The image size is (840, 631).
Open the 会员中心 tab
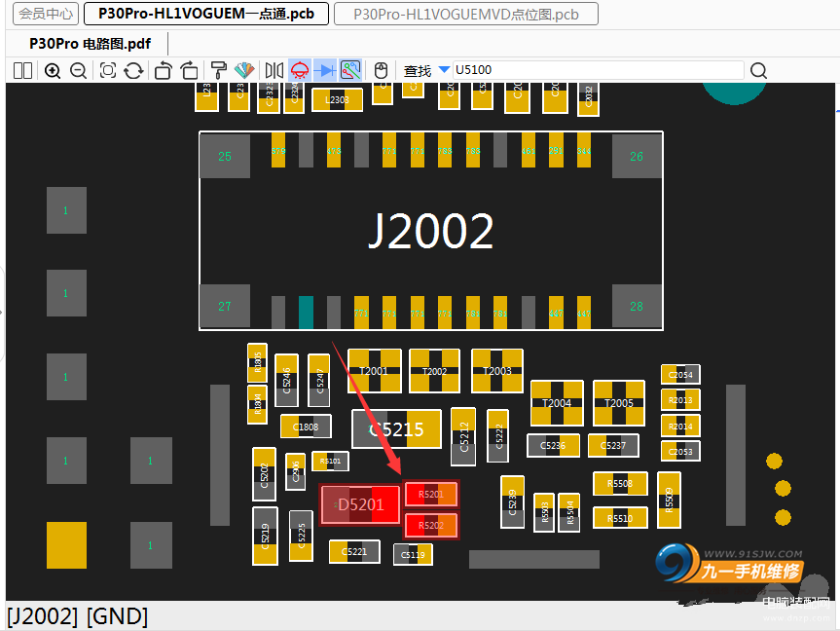[x=46, y=14]
